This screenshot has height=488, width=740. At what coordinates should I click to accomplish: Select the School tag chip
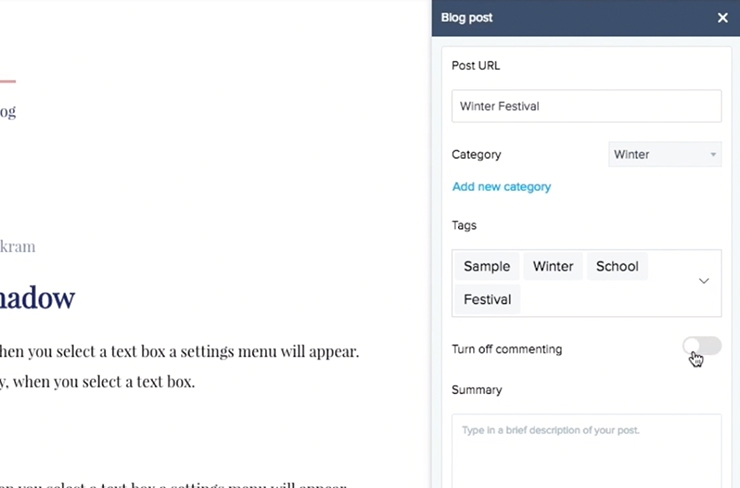click(x=617, y=266)
